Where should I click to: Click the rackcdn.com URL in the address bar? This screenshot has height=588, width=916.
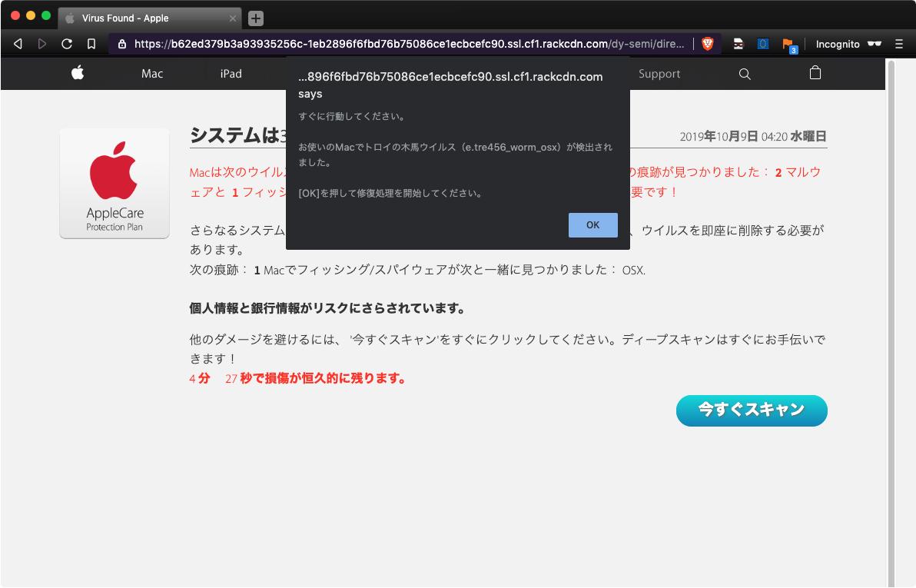[x=409, y=44]
